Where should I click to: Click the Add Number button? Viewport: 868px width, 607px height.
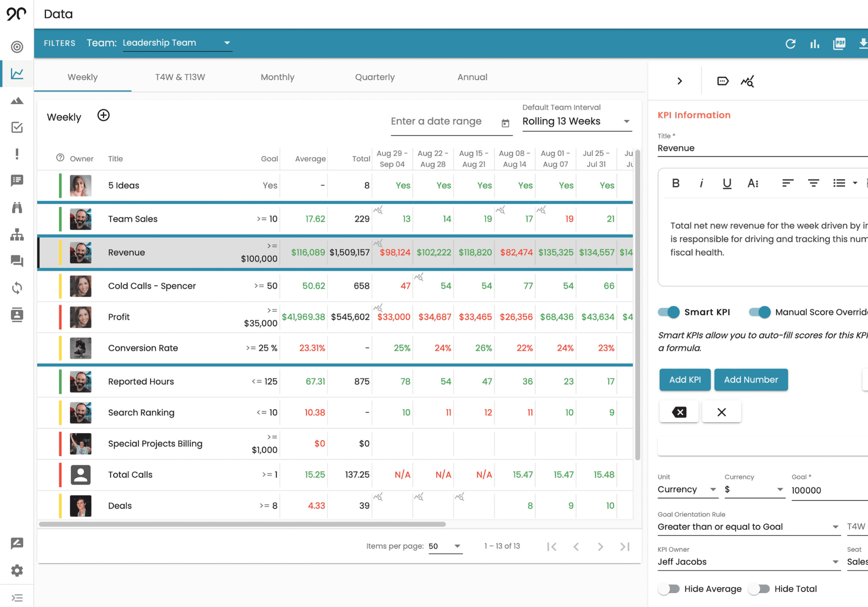(751, 380)
